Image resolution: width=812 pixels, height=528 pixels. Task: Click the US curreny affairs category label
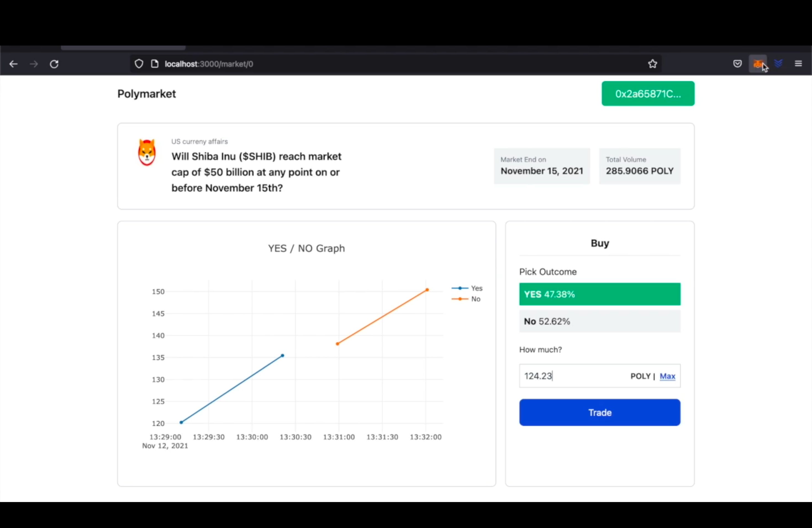[200, 142]
